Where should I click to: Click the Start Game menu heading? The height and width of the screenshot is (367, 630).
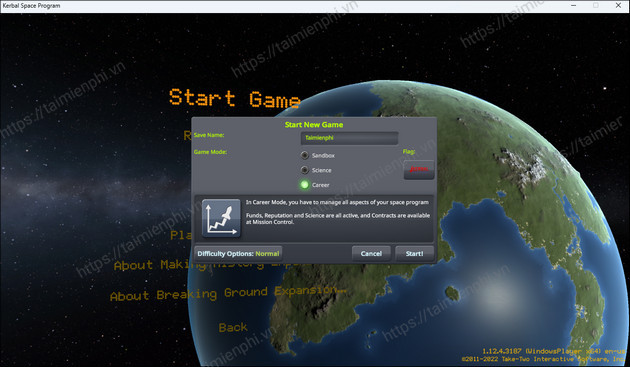click(x=235, y=98)
